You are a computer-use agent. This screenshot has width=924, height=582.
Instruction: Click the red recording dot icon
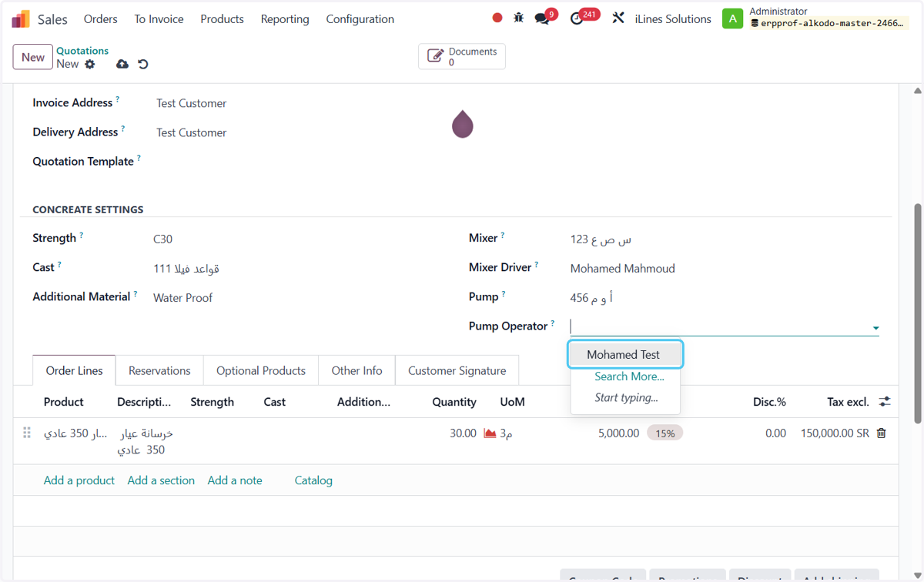coord(497,18)
